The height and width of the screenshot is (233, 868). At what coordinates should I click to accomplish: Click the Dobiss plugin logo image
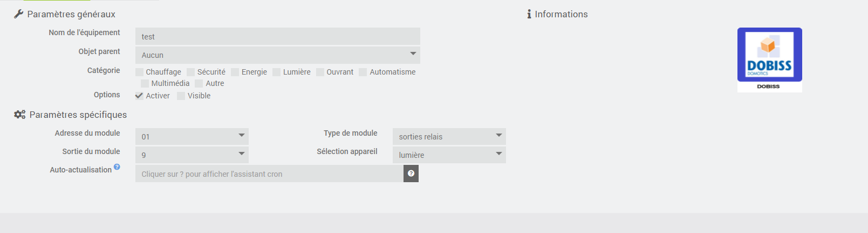click(x=769, y=59)
